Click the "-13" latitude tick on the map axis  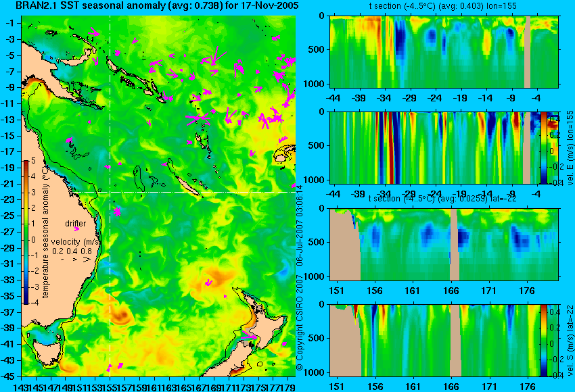[9, 120]
